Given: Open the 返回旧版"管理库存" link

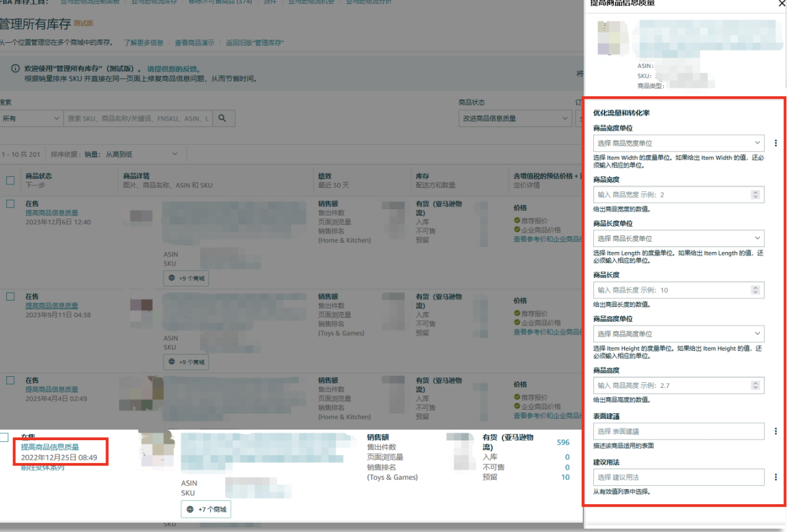Looking at the screenshot, I should point(255,43).
